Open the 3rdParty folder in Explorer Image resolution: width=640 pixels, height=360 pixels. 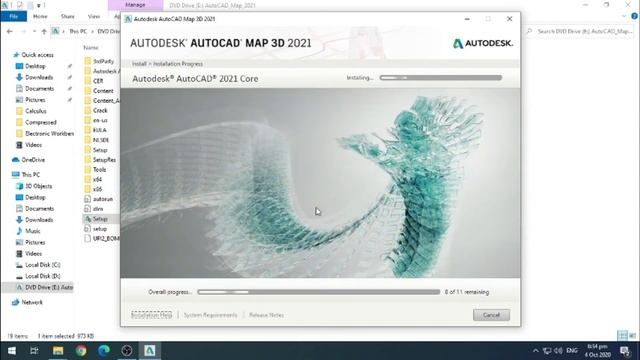(x=99, y=61)
